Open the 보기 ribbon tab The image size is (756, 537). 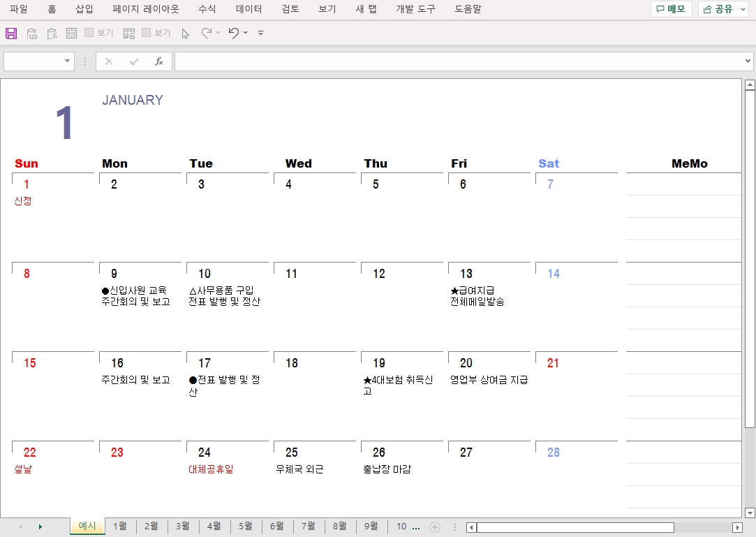pos(327,8)
